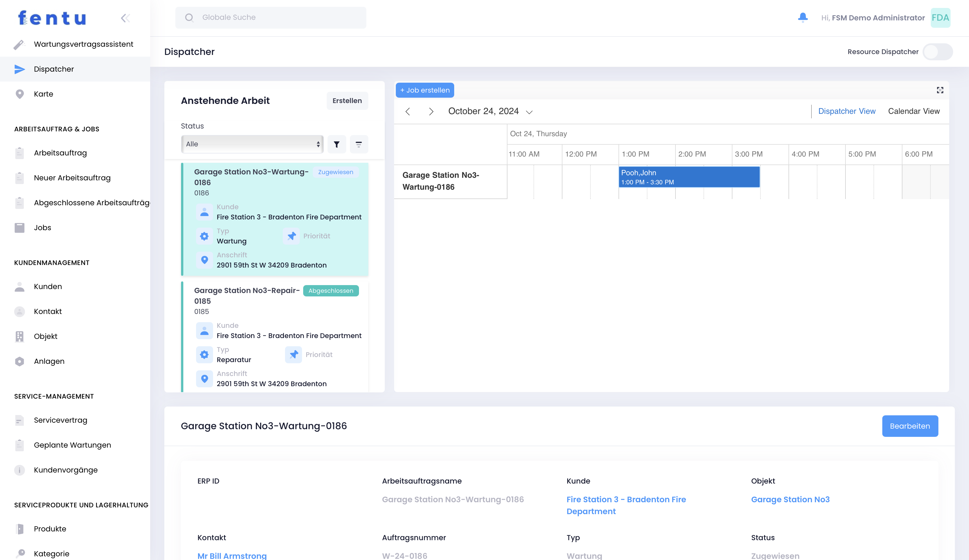Image resolution: width=969 pixels, height=560 pixels.
Task: Click the 1:00 PM time header
Action: pos(635,154)
